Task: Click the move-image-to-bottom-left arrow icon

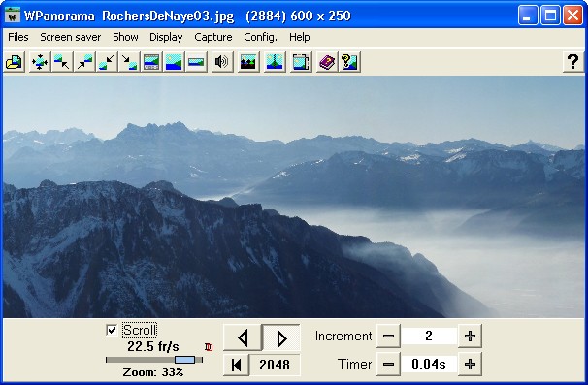Action: click(x=107, y=62)
